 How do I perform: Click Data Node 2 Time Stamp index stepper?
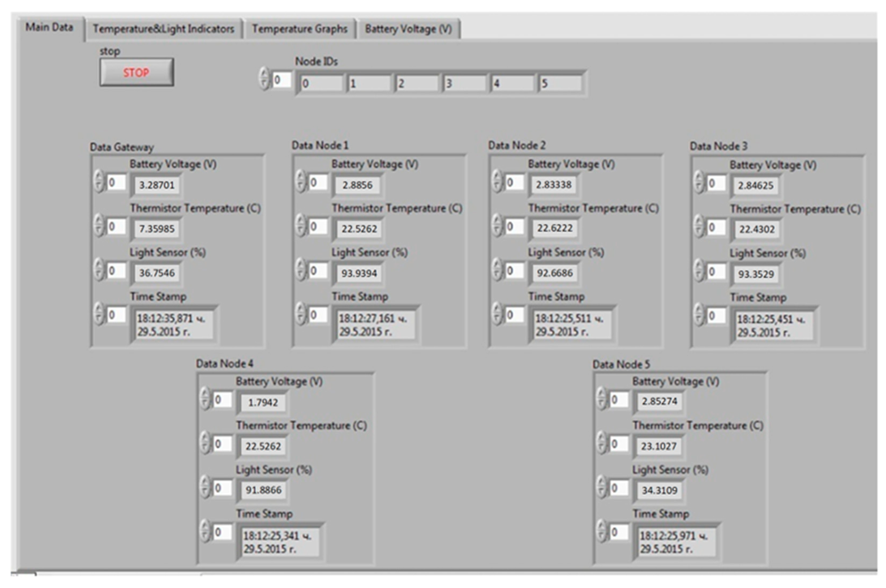pos(497,314)
